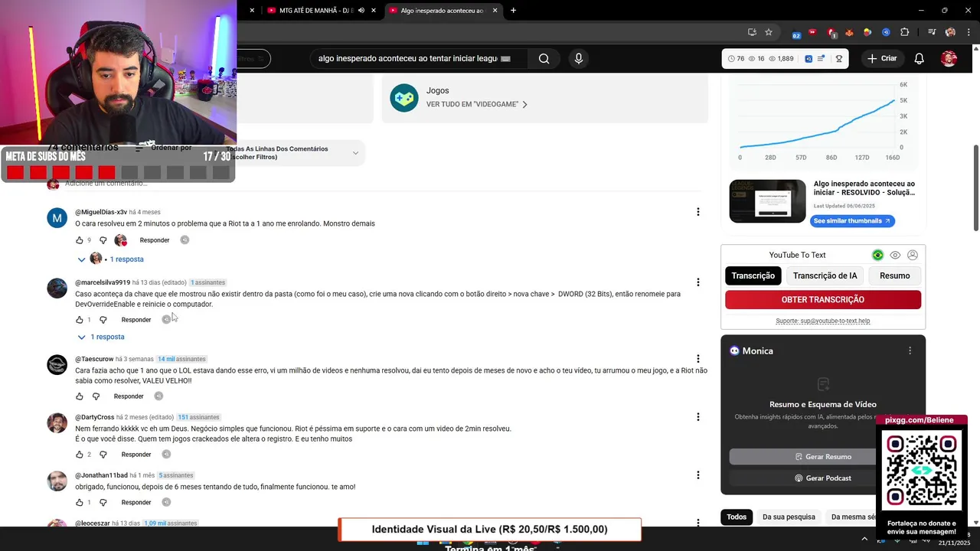This screenshot has width=980, height=551.
Task: Reply to DartyCross's comment
Action: 136,455
